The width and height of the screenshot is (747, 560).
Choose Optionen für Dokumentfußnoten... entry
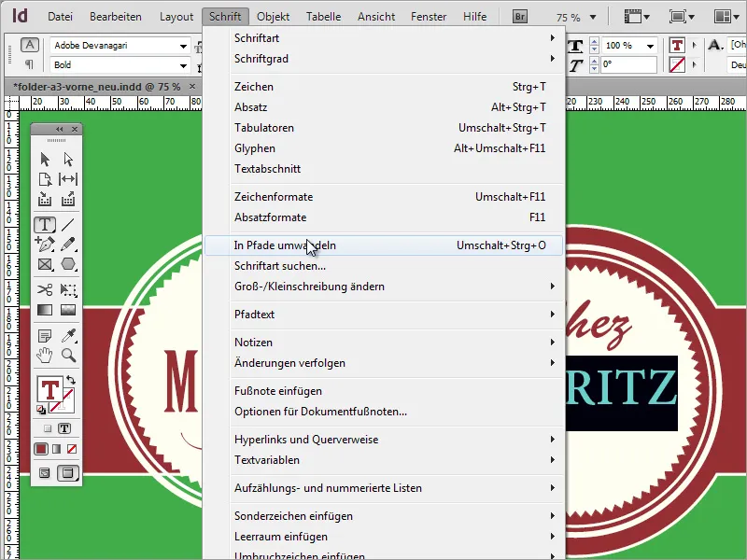[384, 412]
